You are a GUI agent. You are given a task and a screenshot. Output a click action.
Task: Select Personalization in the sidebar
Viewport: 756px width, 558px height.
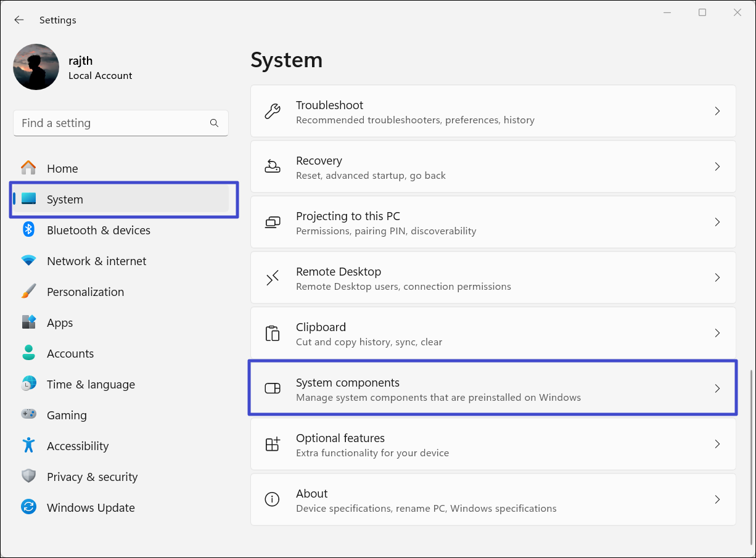click(85, 292)
